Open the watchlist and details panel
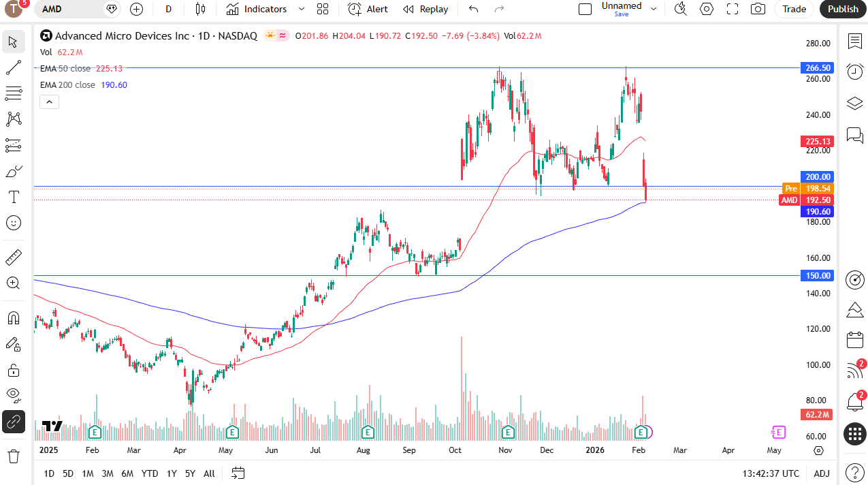Viewport: 868px width, 485px height. (x=855, y=42)
